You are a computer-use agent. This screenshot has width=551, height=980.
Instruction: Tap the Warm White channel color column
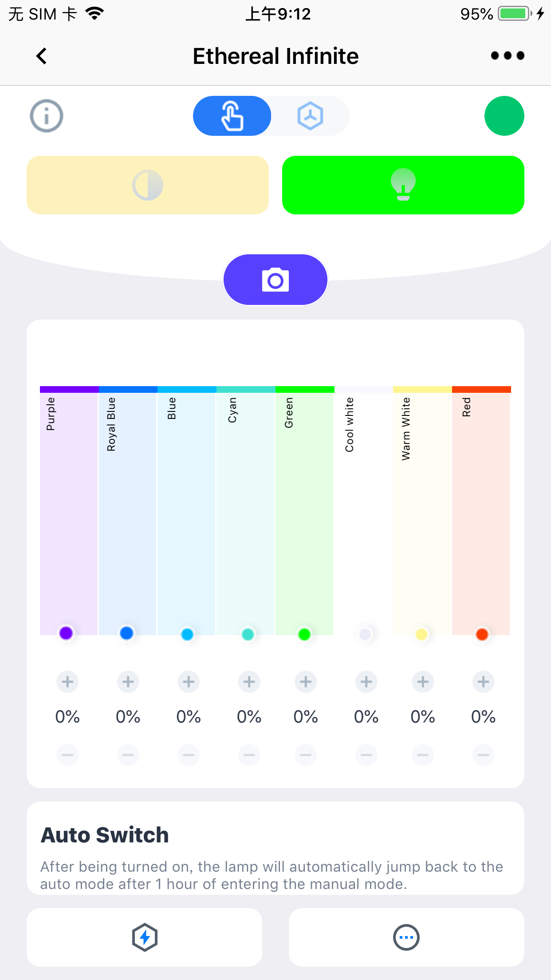pyautogui.click(x=422, y=510)
